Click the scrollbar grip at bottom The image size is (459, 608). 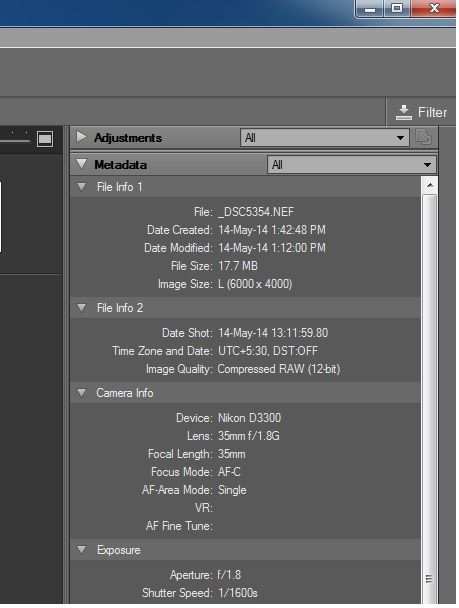[x=429, y=579]
